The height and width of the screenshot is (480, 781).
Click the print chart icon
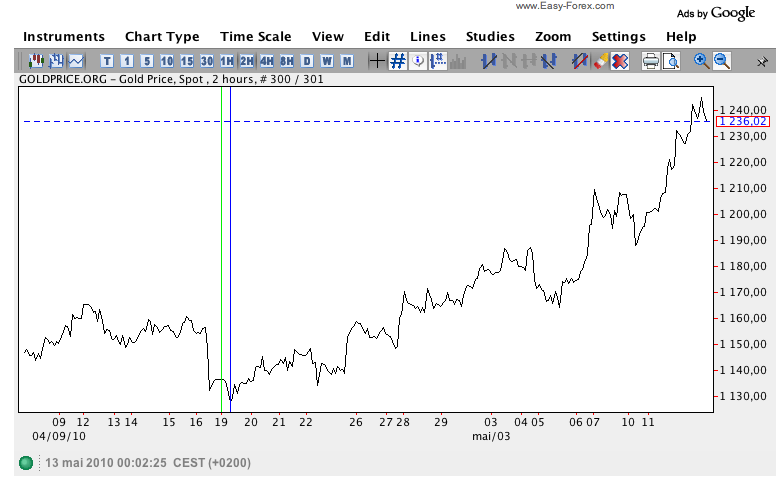click(x=650, y=61)
